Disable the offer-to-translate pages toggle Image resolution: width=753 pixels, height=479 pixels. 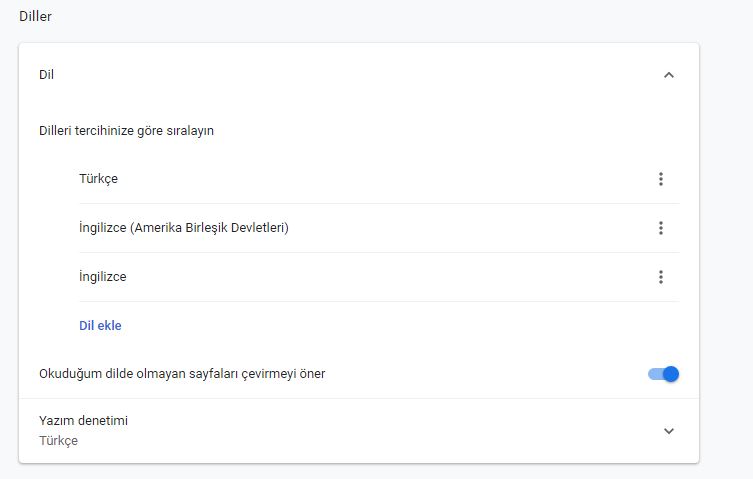click(x=663, y=374)
